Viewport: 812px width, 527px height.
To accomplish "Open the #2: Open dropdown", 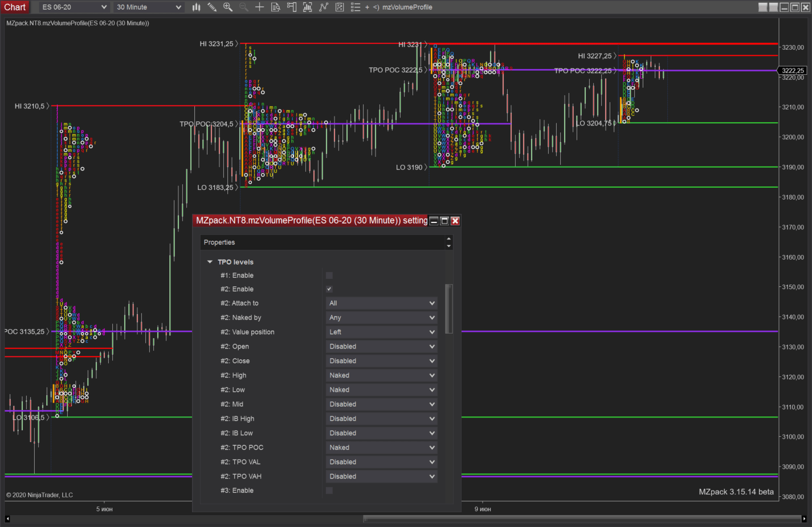I will (x=382, y=347).
